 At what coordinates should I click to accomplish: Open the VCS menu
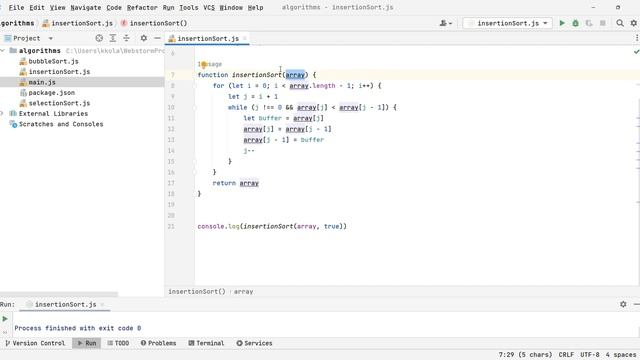pos(209,7)
